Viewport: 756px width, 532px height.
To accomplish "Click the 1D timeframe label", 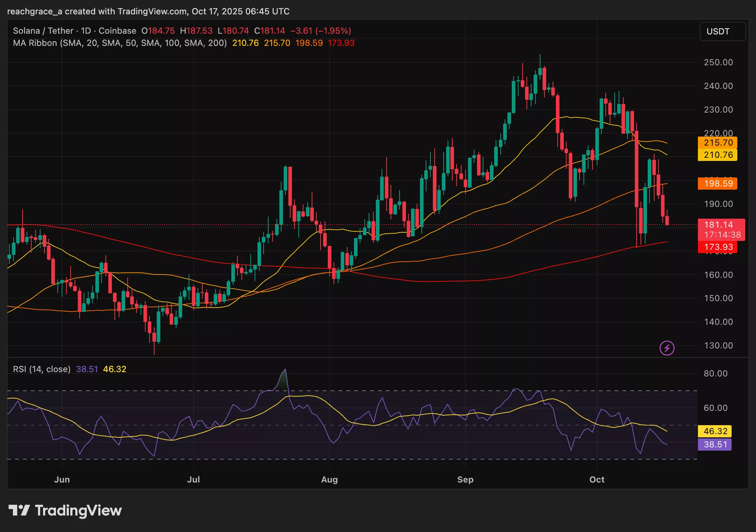I will 86,31.
